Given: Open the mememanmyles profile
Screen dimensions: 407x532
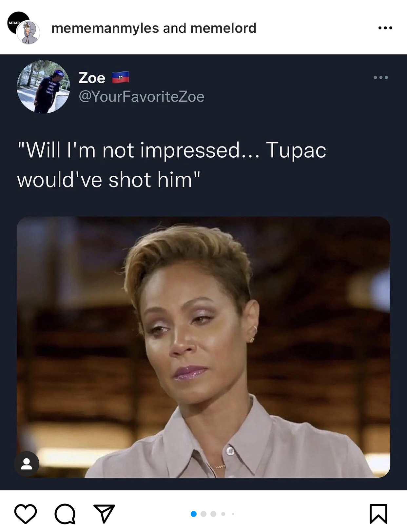Looking at the screenshot, I should click(x=105, y=28).
